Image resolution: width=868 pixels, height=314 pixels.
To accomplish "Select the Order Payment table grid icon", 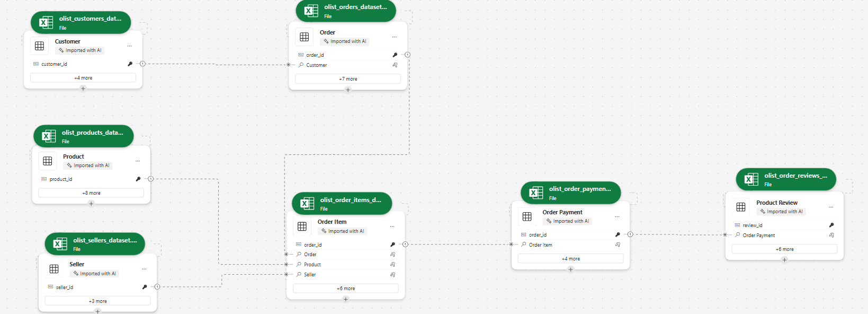I will (527, 216).
